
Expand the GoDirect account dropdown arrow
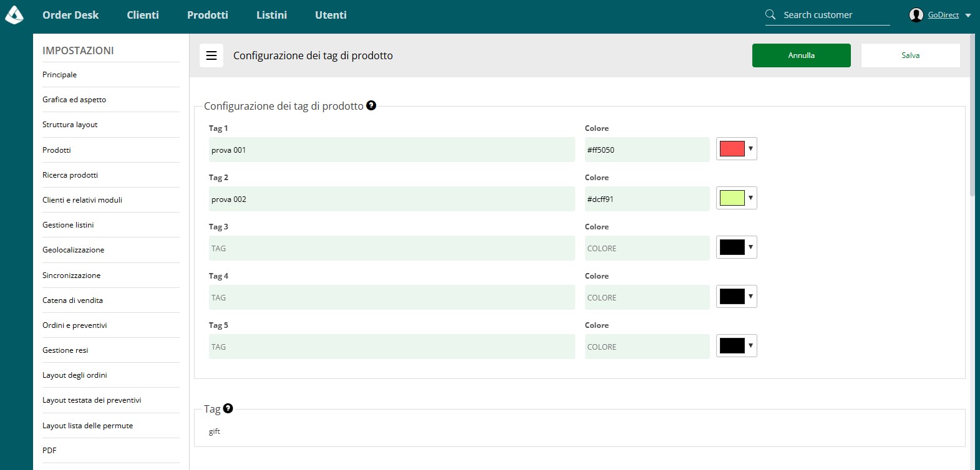pos(968,16)
